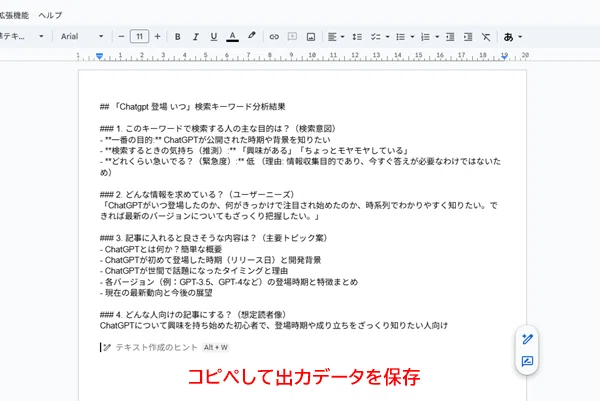Click the あ input tools icon

(x=508, y=37)
